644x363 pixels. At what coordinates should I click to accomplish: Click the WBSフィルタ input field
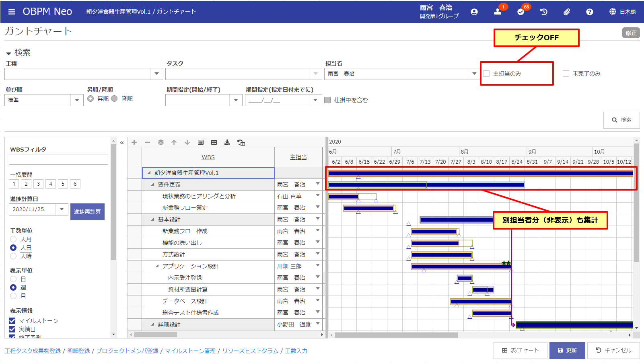tap(58, 160)
